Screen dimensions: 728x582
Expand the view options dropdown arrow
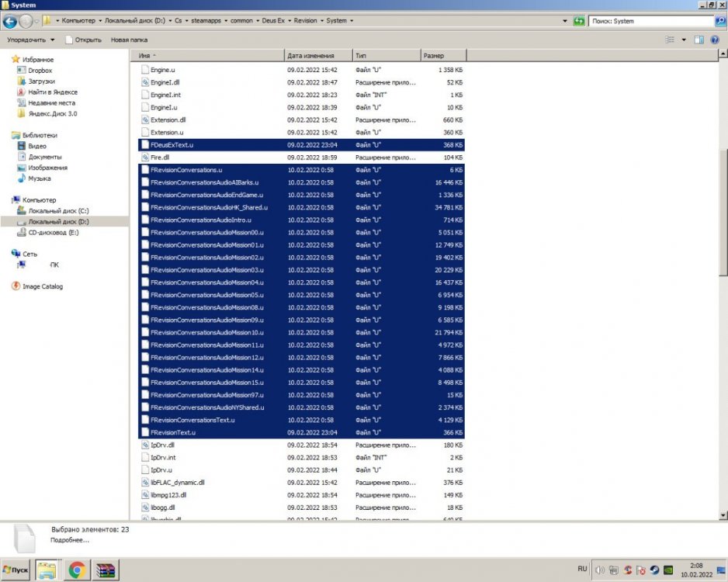(x=684, y=40)
